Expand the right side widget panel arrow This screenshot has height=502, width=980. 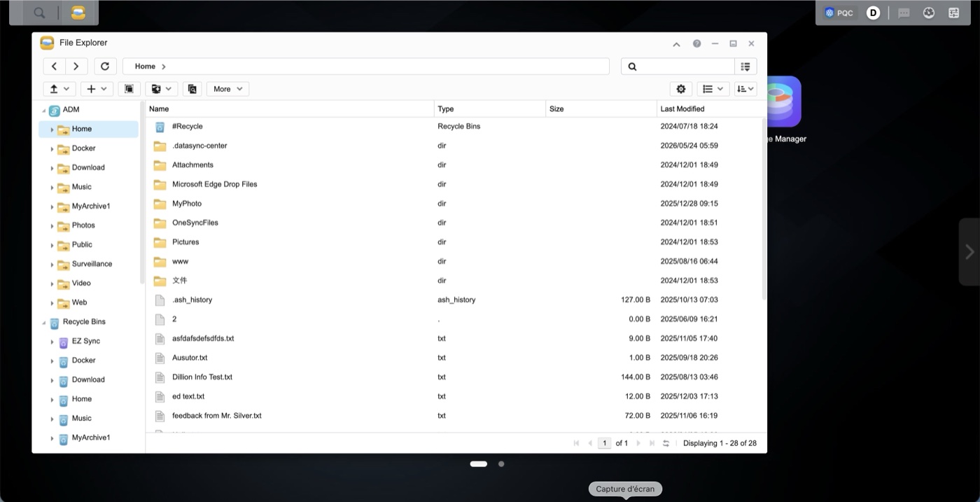(x=969, y=252)
